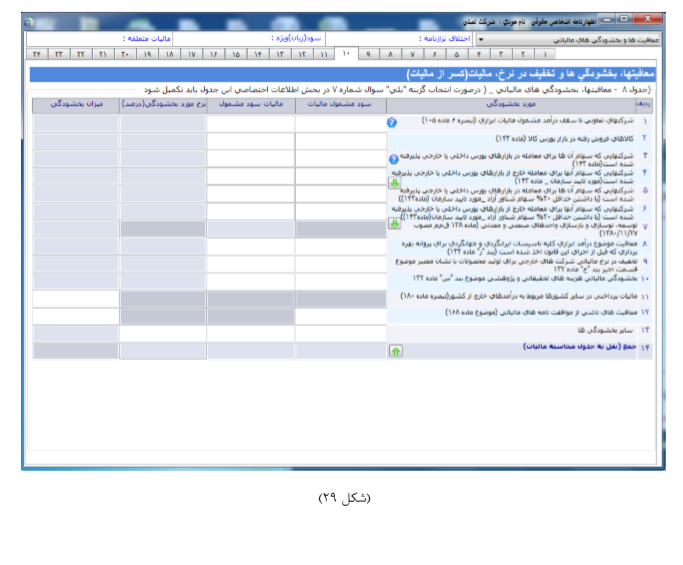This screenshot has width=683, height=565.
Task: Click the exemption amount column header
Action: (x=75, y=103)
